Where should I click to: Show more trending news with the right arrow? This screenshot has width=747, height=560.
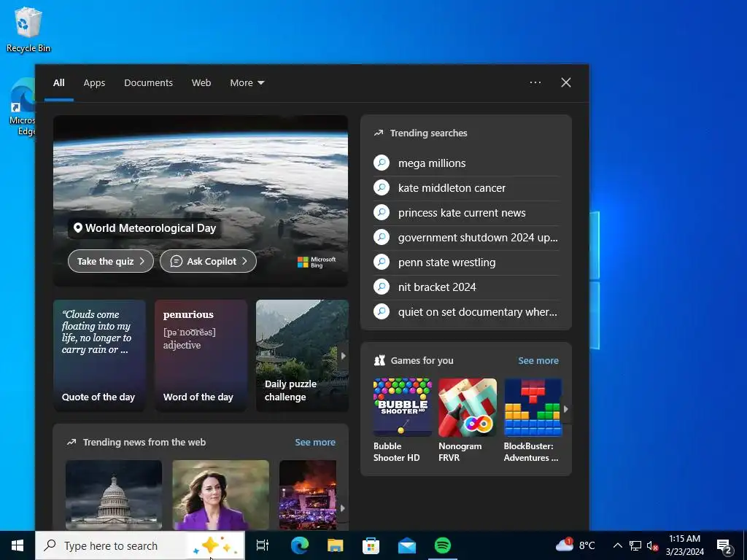tap(342, 508)
